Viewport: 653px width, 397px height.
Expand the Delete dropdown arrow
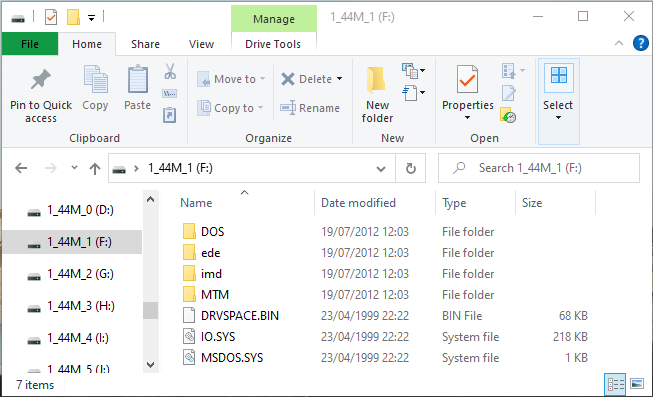click(x=339, y=78)
